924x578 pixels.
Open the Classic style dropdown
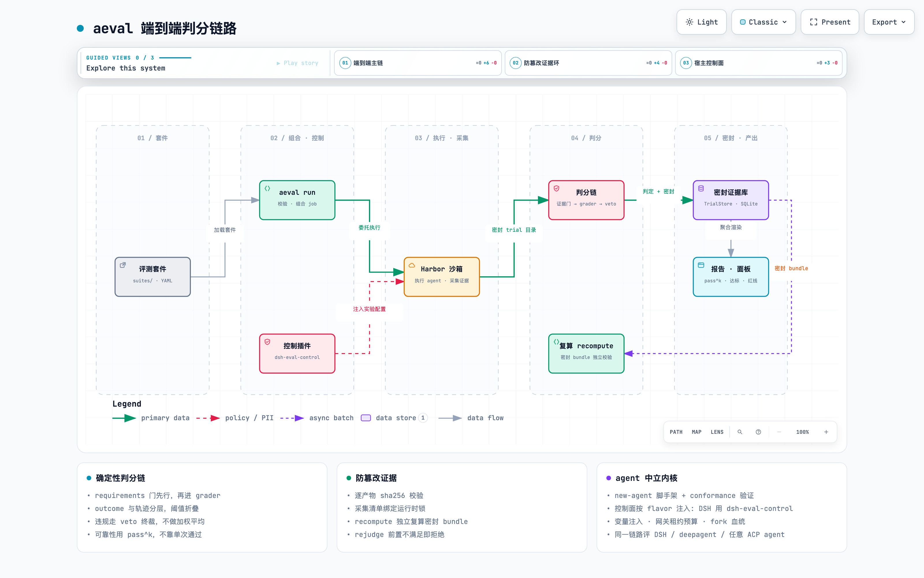pos(763,22)
